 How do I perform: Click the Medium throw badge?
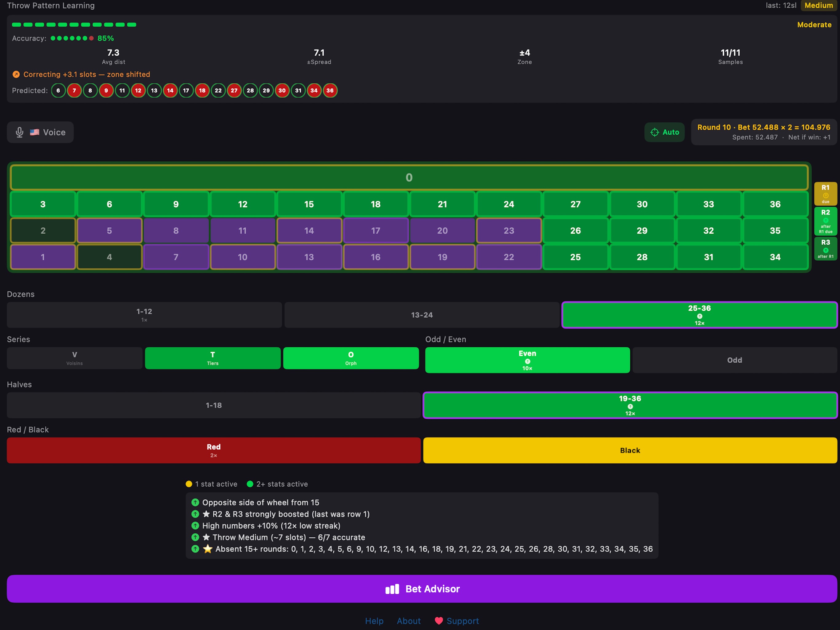818,5
